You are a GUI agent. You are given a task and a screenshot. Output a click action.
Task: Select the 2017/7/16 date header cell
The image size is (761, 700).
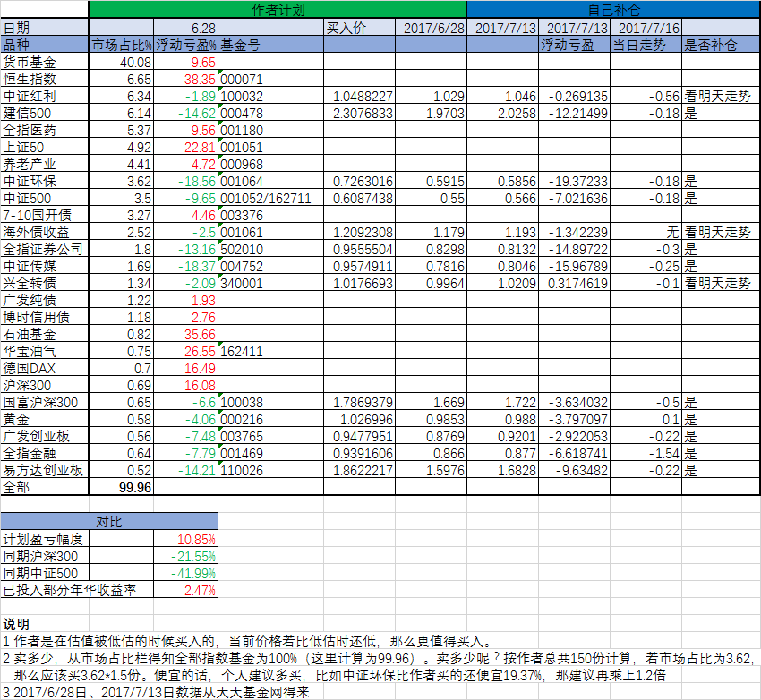(x=646, y=27)
